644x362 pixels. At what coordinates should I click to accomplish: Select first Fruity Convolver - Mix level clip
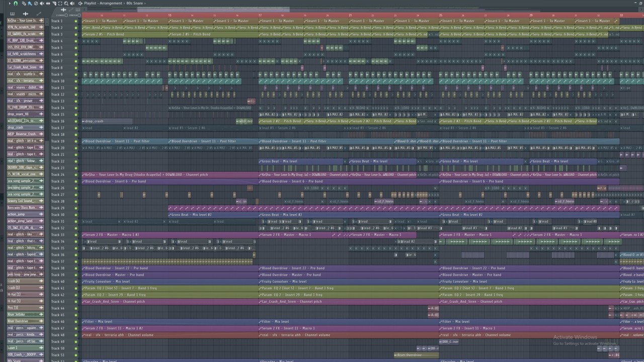pyautogui.click(x=170, y=282)
